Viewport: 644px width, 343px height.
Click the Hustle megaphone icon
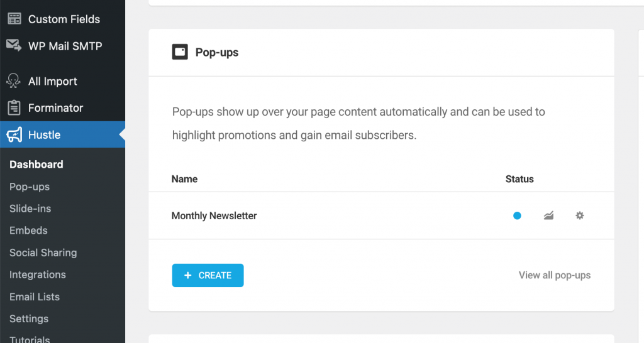click(x=14, y=134)
